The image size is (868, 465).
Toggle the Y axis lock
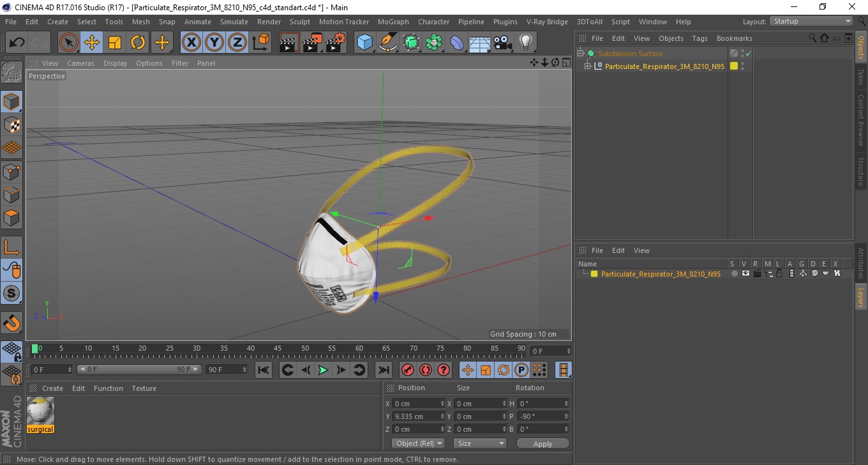click(x=214, y=43)
